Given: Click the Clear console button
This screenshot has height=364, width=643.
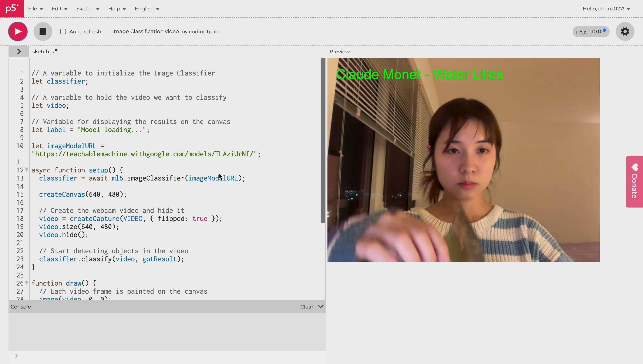Looking at the screenshot, I should (306, 307).
